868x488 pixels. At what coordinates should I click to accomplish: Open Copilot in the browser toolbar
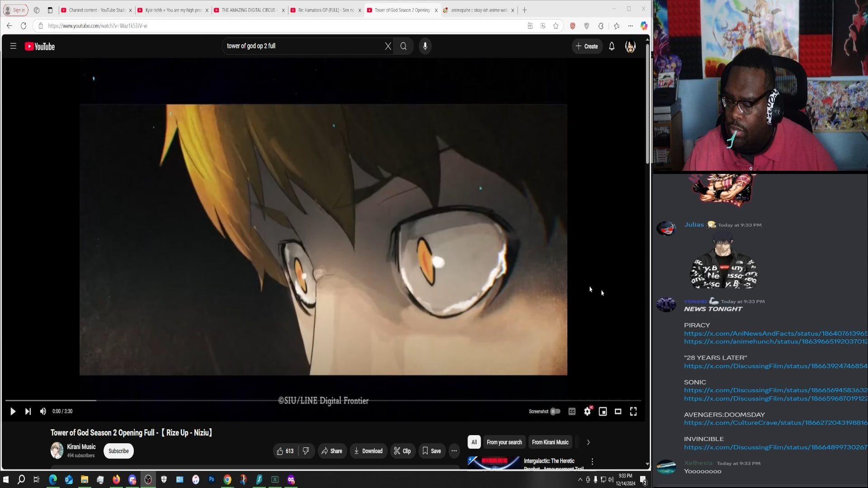(644, 26)
